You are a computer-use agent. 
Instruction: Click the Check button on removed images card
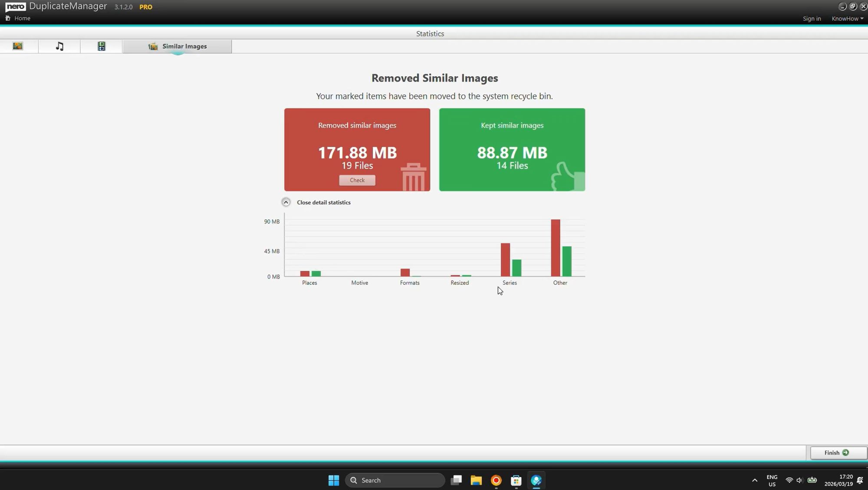point(357,180)
